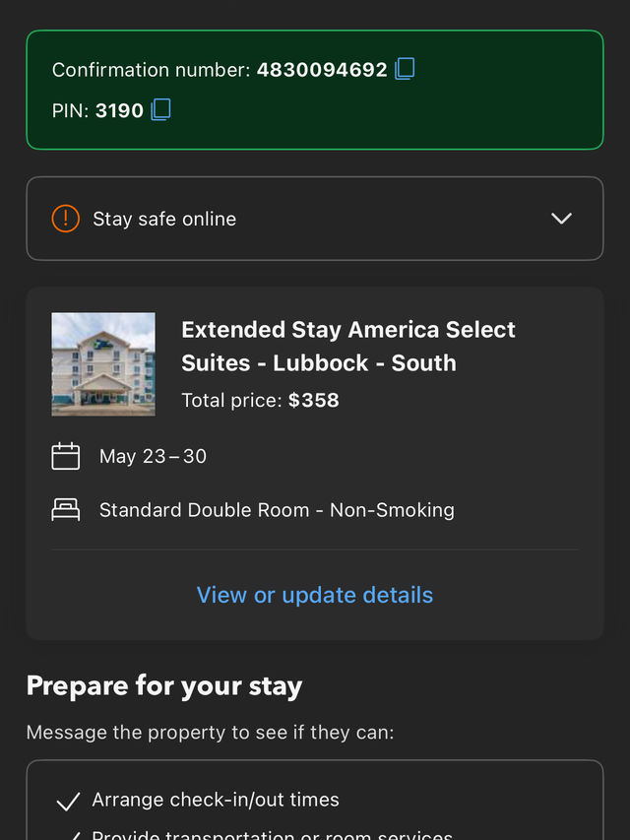This screenshot has height=840, width=630.
Task: Tap the Total price $358 text
Action: (260, 401)
